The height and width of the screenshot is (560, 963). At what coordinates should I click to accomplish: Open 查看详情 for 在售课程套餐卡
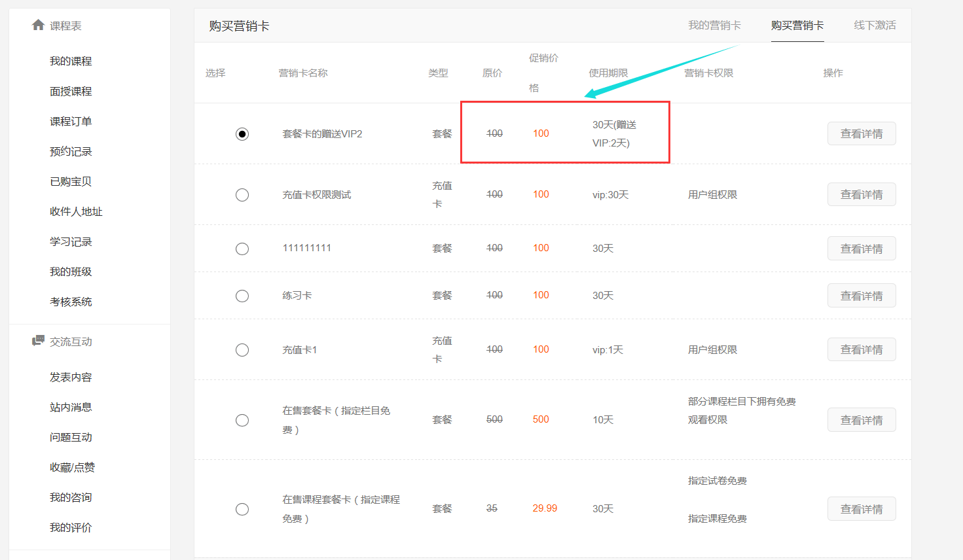tap(861, 510)
